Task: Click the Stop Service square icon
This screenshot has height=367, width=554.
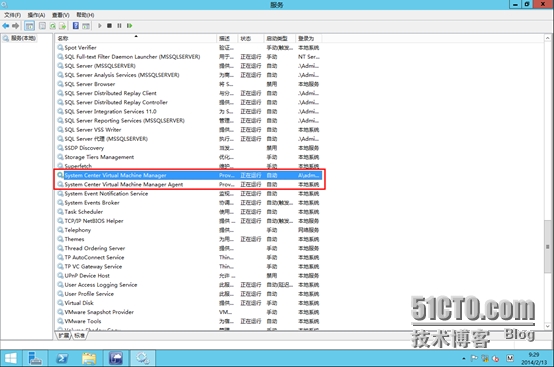Action: [x=110, y=26]
